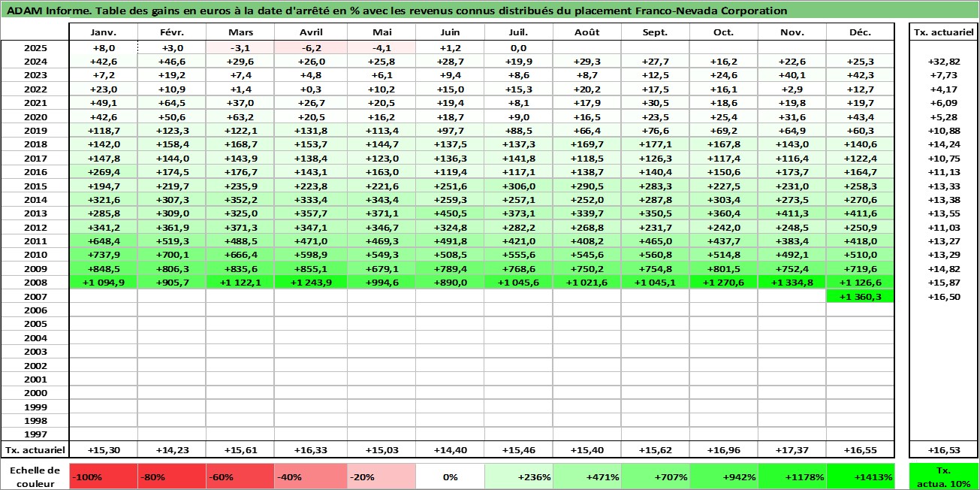This screenshot has height=490, width=980.
Task: Select the 2008 Janv. cell +1 094,9
Action: tap(103, 283)
